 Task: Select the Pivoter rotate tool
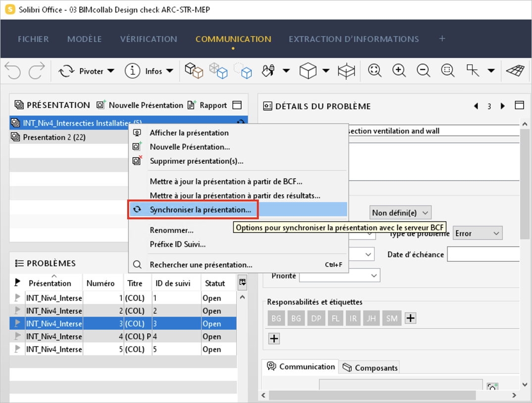pos(81,71)
